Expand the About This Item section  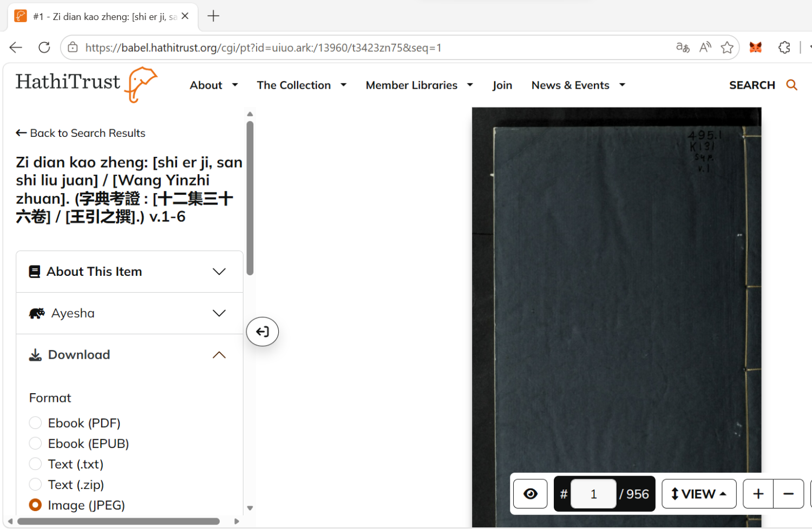[129, 272]
